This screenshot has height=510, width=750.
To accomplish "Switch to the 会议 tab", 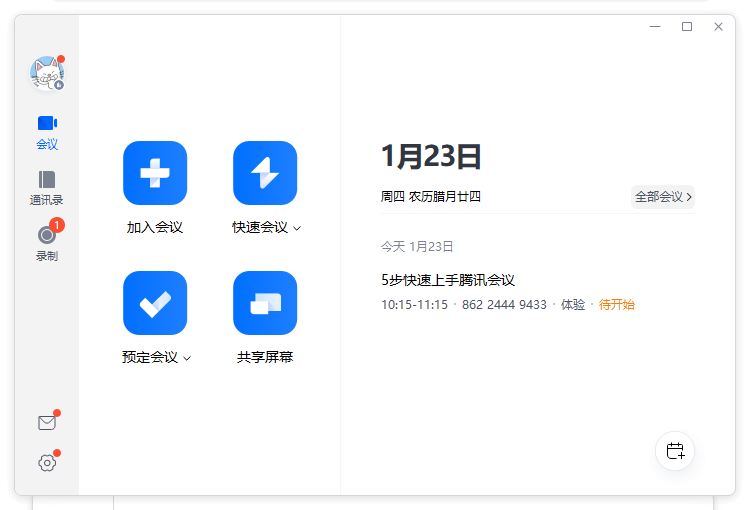I will [x=47, y=133].
